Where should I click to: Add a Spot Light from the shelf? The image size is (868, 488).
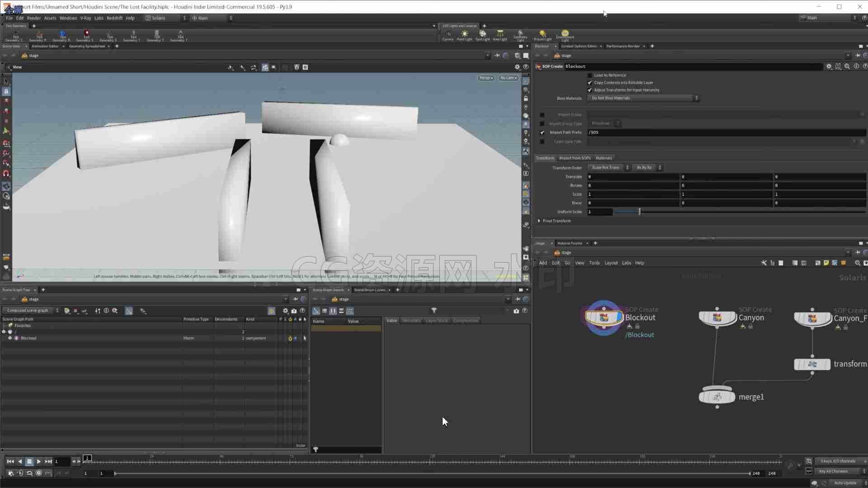[482, 35]
